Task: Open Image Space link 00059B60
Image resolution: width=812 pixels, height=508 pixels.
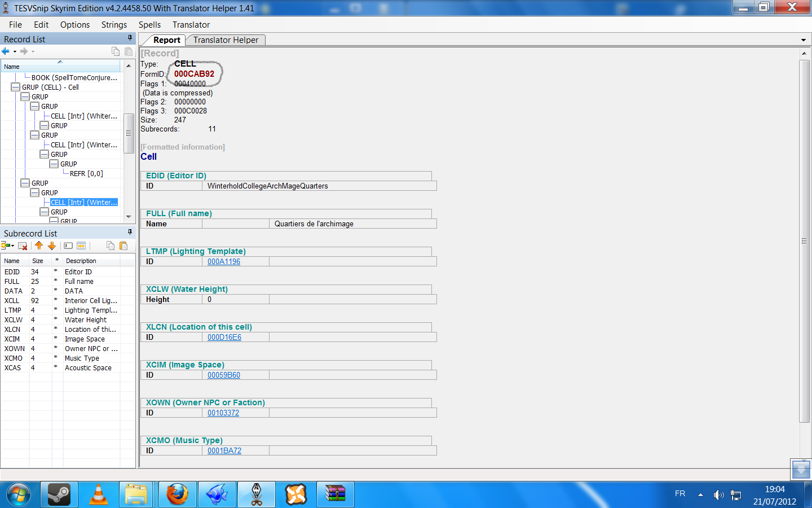Action: pos(224,375)
